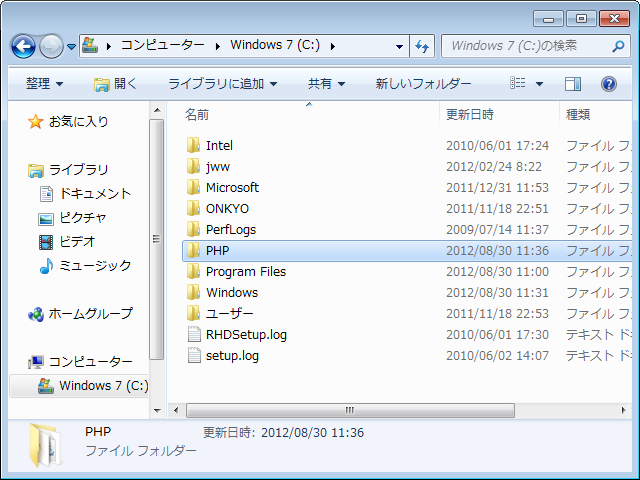Select the Program Files folder
This screenshot has width=640, height=480.
pos(246,272)
